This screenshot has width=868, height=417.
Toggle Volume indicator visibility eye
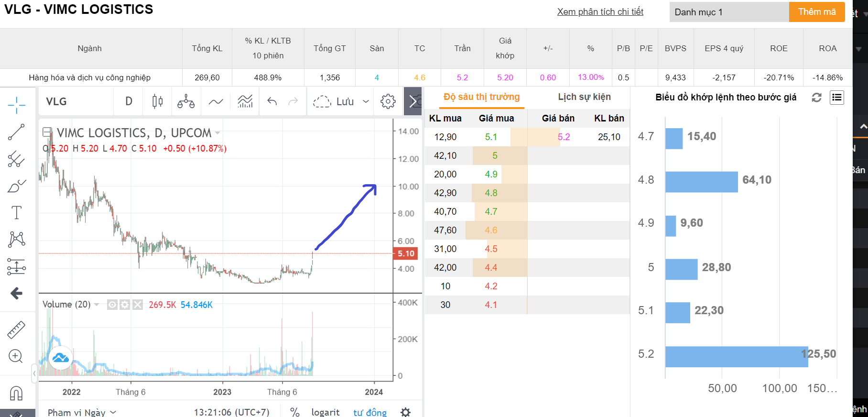[112, 305]
